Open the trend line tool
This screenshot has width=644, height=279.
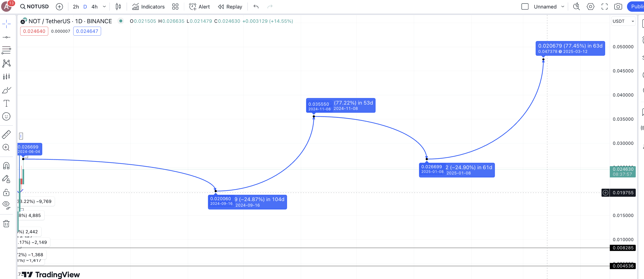click(x=6, y=37)
